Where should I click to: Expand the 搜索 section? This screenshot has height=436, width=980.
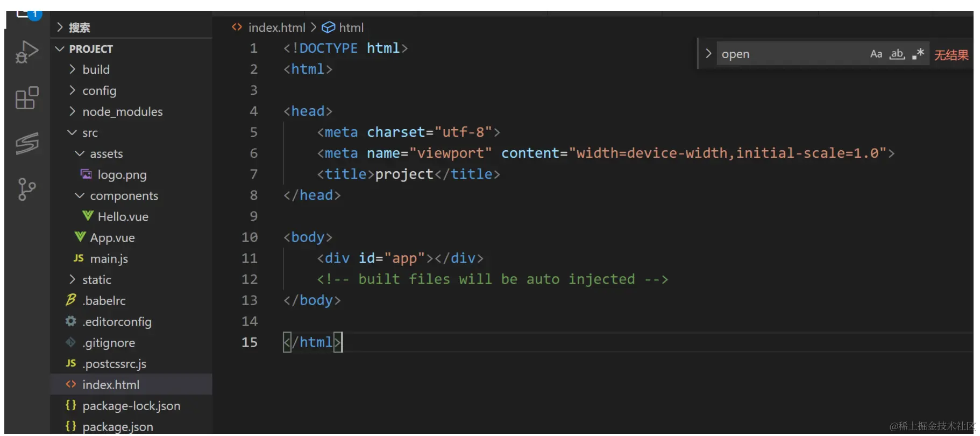click(60, 27)
